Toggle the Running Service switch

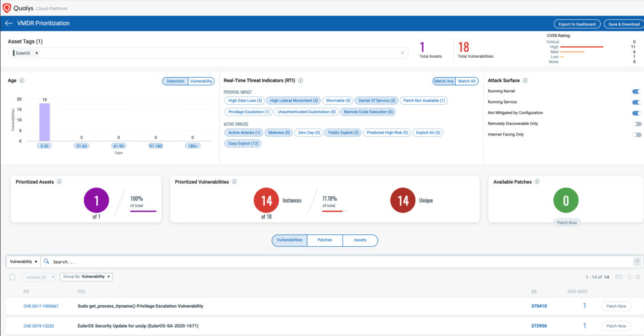(636, 102)
